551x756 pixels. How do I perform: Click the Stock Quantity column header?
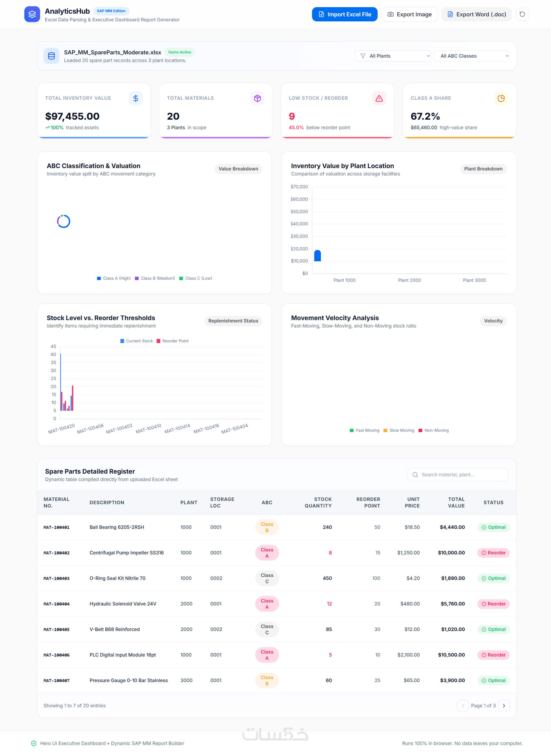[x=318, y=502]
